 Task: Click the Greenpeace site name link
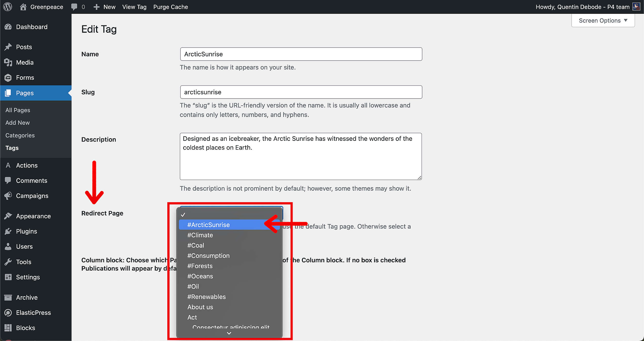[47, 7]
